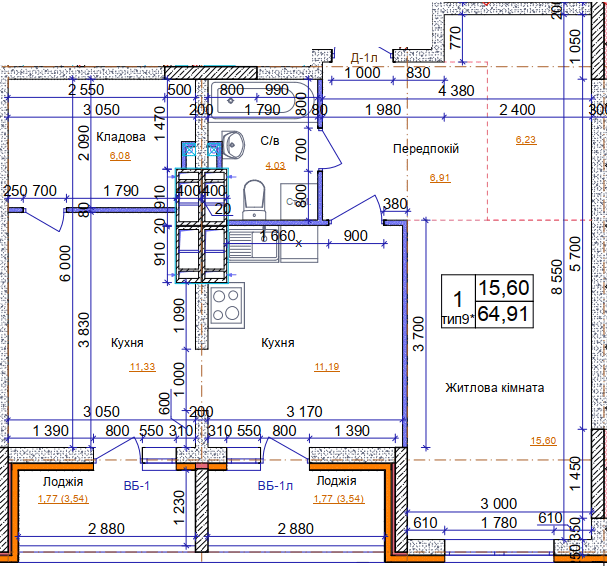Click the apartment number 1 in the info box
This screenshot has height=566, width=607.
pyautogui.click(x=458, y=299)
